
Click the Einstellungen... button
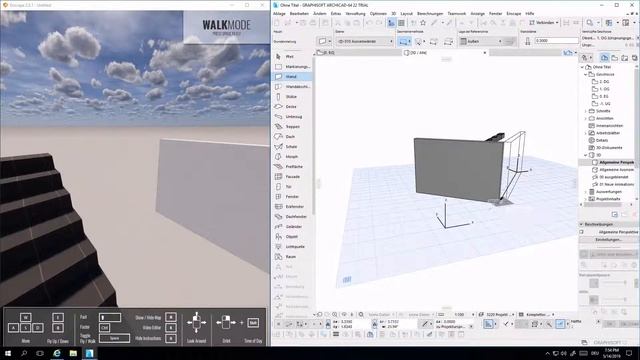(608, 240)
